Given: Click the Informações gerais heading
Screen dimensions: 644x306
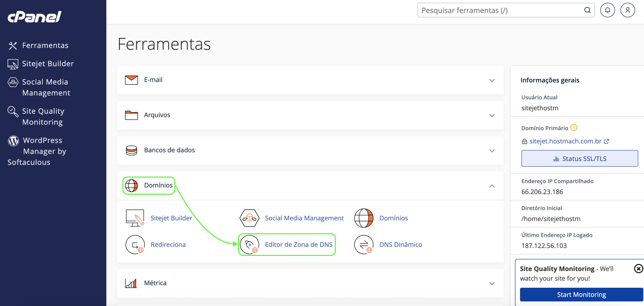Looking at the screenshot, I should tap(550, 80).
